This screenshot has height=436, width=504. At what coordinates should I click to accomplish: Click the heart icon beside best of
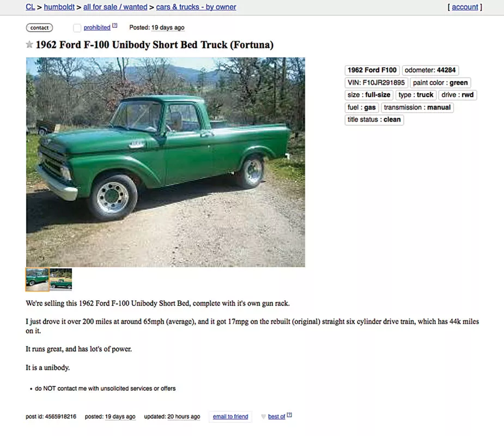click(x=263, y=417)
